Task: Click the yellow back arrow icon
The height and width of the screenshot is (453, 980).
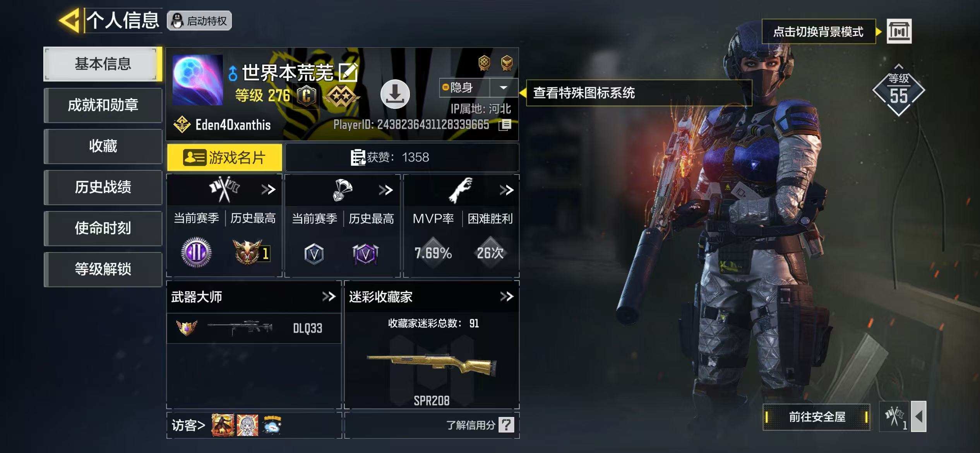Action: (70, 20)
